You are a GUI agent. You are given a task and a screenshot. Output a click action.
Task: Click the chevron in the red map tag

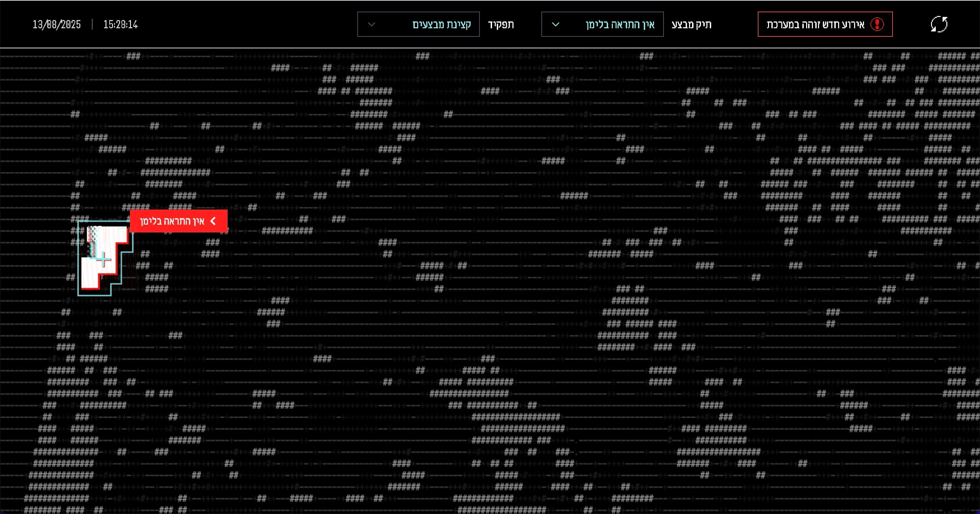[213, 221]
